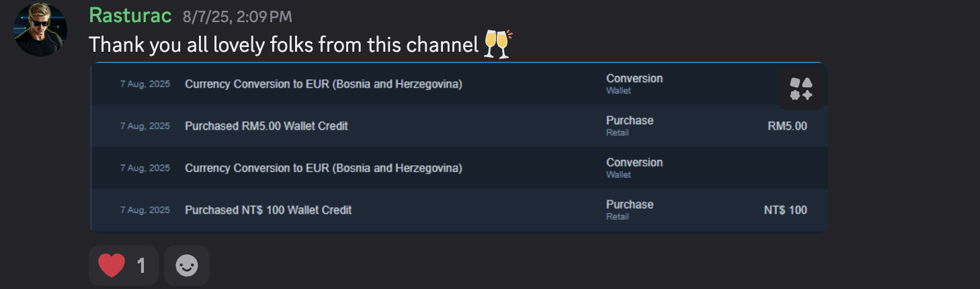This screenshot has height=289, width=980.
Task: Click the 8/7/25, 2:09 PM message timestamp
Action: coord(237,17)
